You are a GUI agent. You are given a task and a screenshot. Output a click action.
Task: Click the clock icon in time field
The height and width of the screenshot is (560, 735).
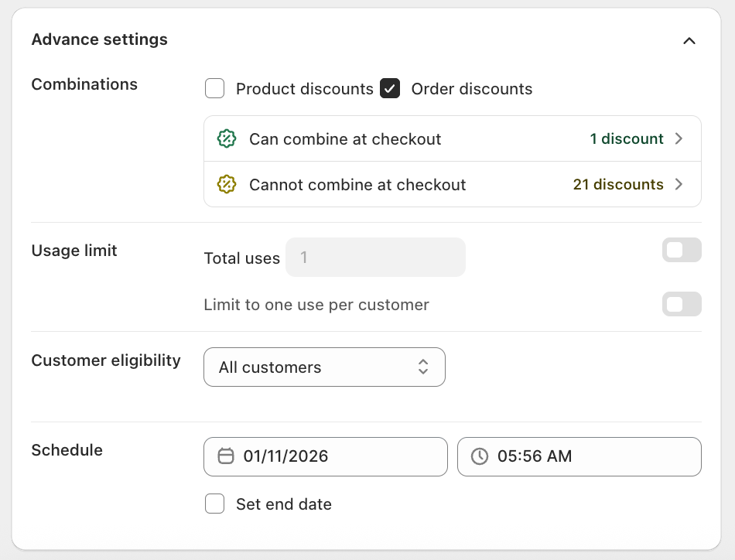[480, 456]
